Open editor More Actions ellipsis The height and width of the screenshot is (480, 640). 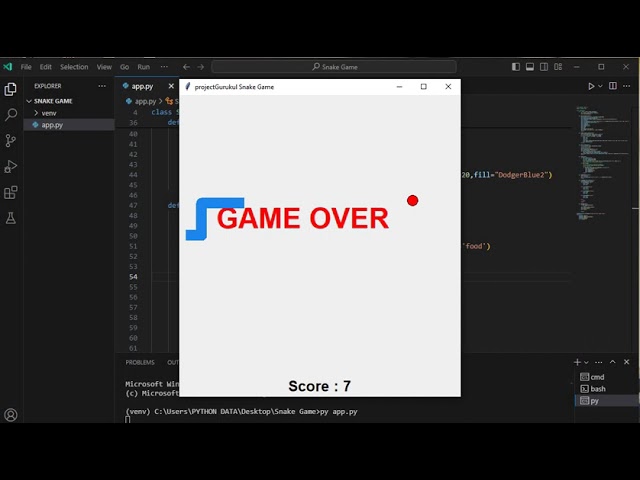(627, 86)
